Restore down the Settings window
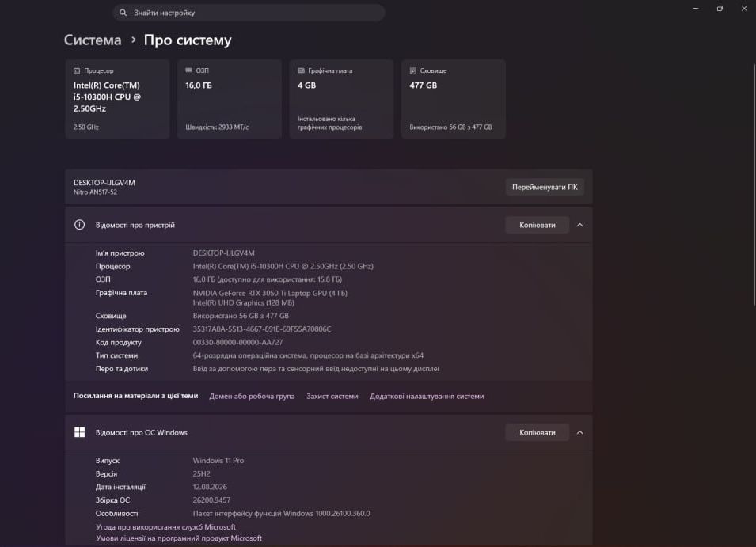The height and width of the screenshot is (547, 756). click(x=720, y=9)
